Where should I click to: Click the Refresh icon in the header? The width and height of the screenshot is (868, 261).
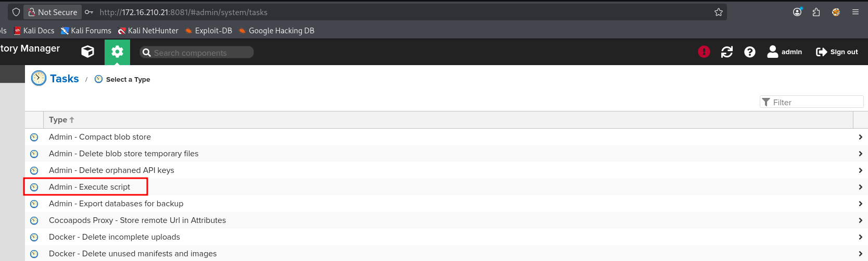pos(726,52)
